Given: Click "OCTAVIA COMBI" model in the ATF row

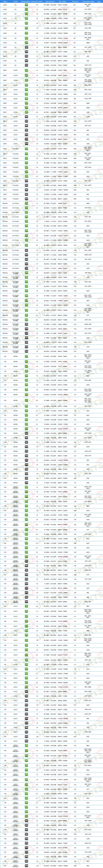Looking at the screenshot, I should pos(15,315).
